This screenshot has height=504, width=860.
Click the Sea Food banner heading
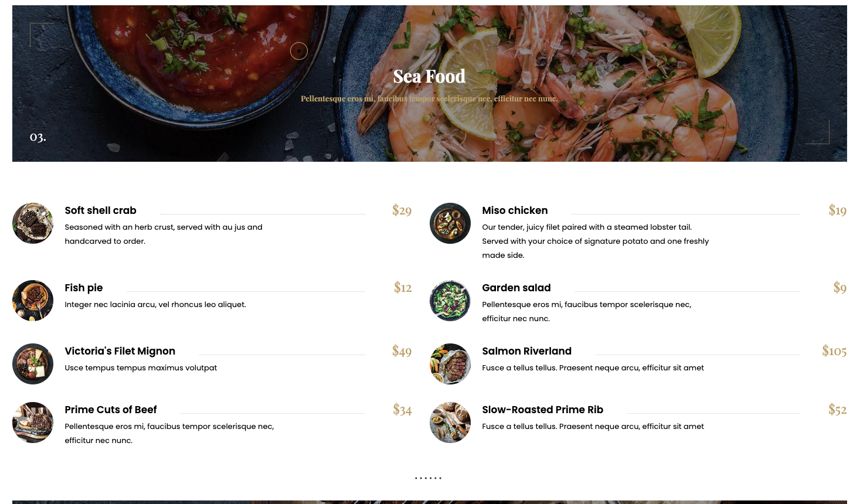coord(429,76)
